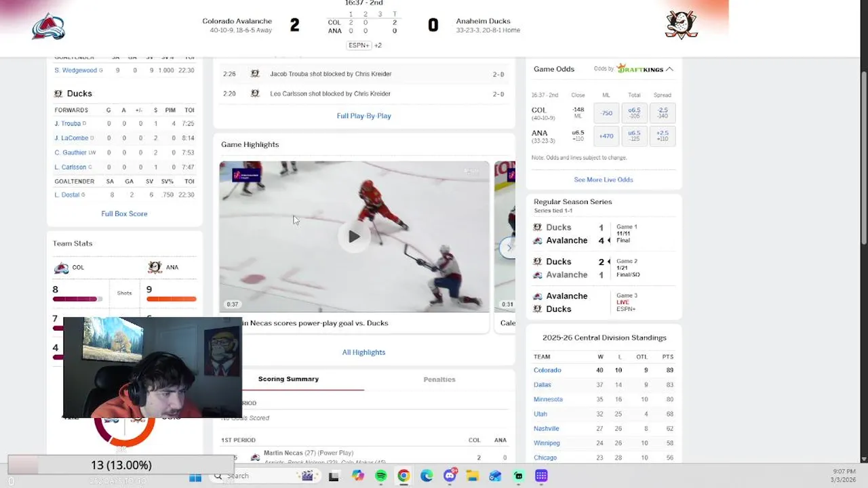Click the ESPN+ broadcast badge in scoreboard
Screen dimensions: 868x488
(359, 45)
